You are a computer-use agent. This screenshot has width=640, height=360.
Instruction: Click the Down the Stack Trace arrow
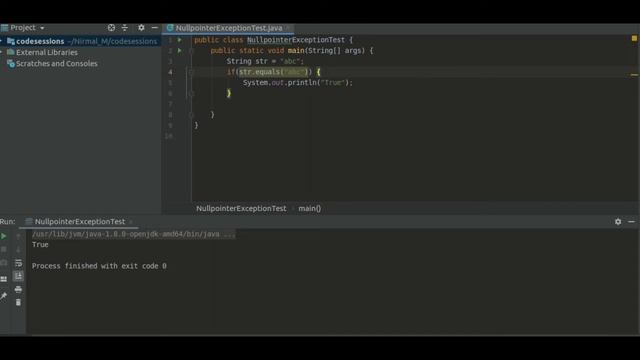tap(18, 249)
